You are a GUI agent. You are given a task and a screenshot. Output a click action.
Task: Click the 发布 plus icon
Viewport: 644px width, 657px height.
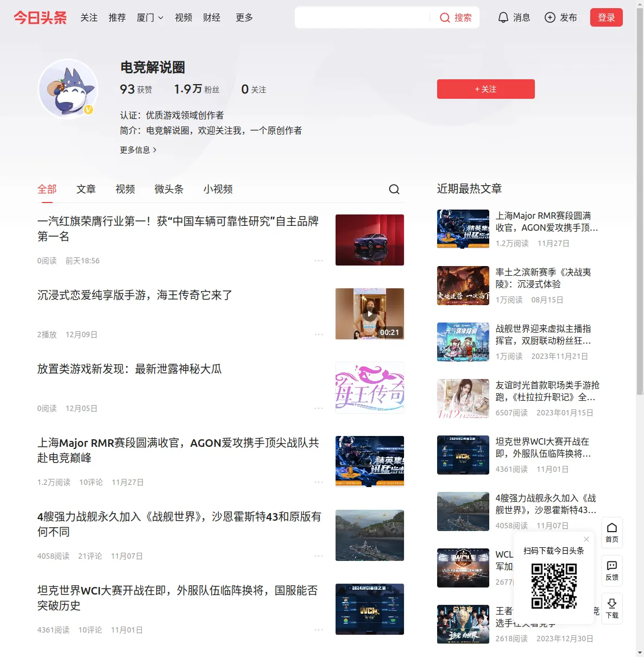point(550,17)
